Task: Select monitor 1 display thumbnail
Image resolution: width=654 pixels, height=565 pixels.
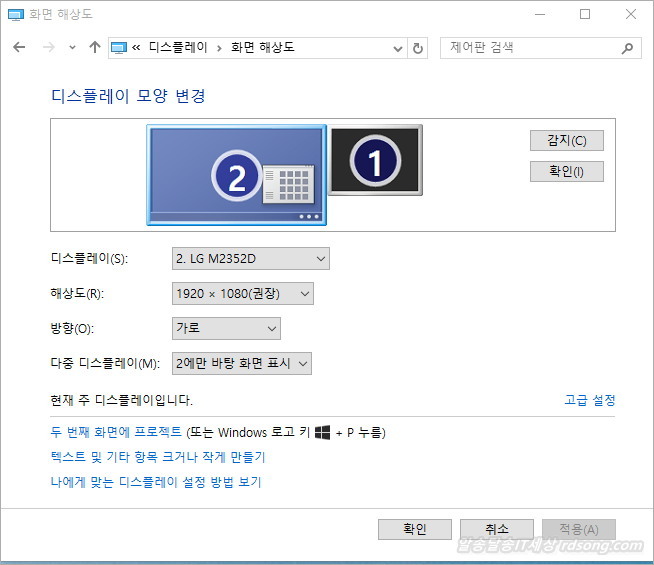Action: tap(376, 160)
